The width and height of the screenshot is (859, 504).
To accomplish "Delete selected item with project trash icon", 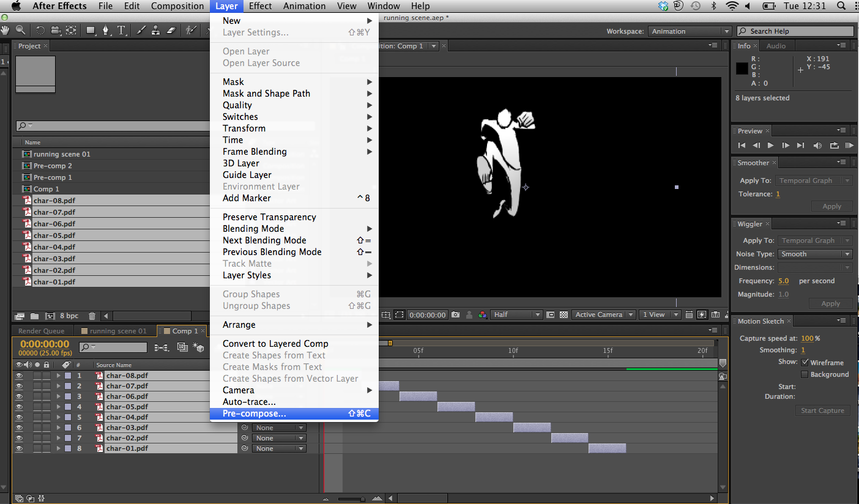I will 92,316.
